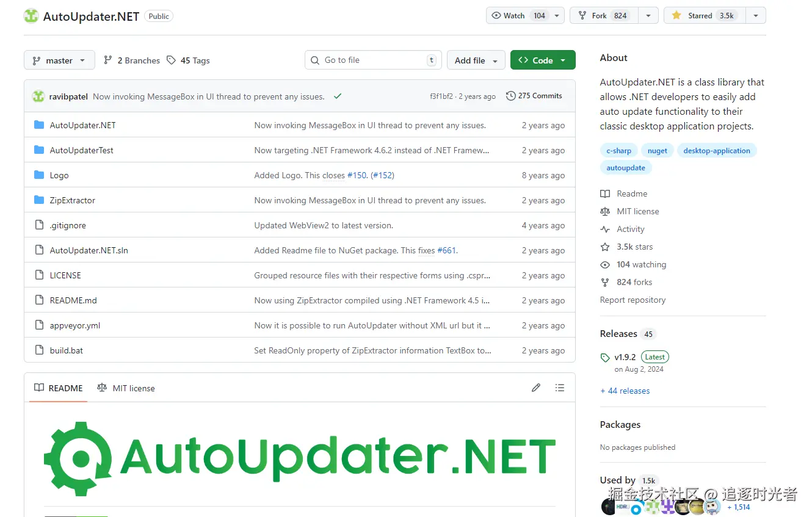Click the AutoUpdater.NET repository title

(91, 16)
